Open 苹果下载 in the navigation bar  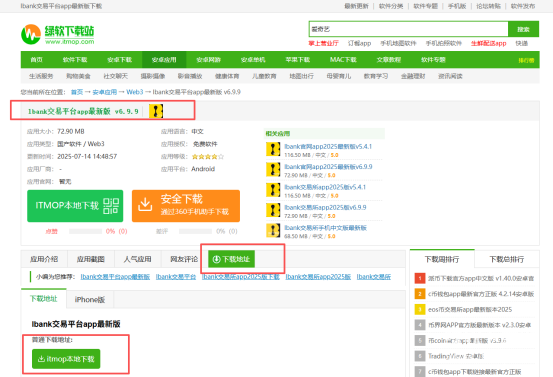[x=298, y=60]
